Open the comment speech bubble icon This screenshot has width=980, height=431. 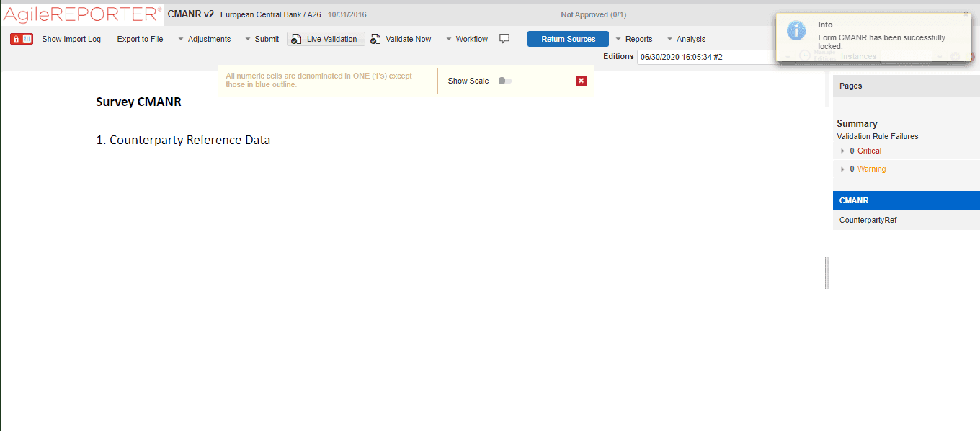point(504,38)
